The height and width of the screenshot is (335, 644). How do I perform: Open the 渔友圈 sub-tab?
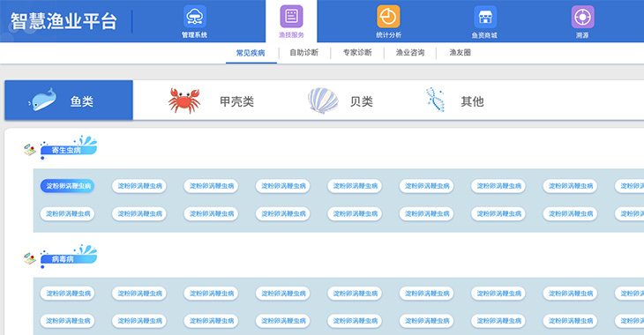tap(460, 53)
